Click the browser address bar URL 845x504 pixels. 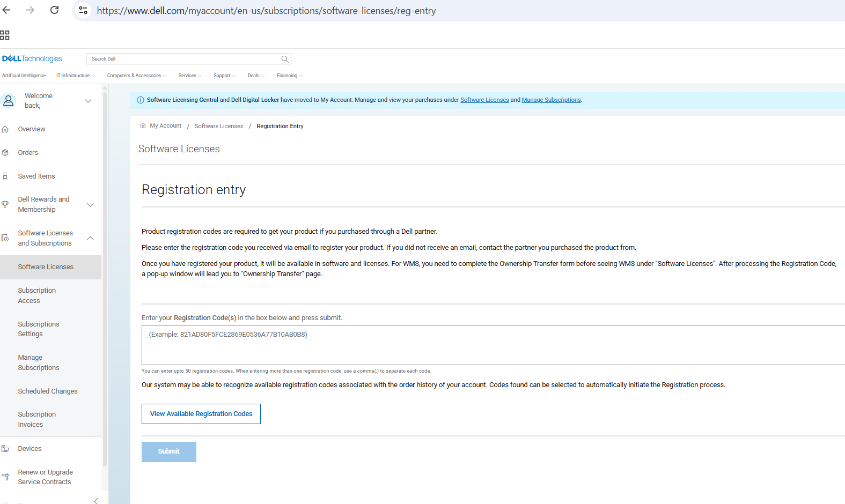267,11
